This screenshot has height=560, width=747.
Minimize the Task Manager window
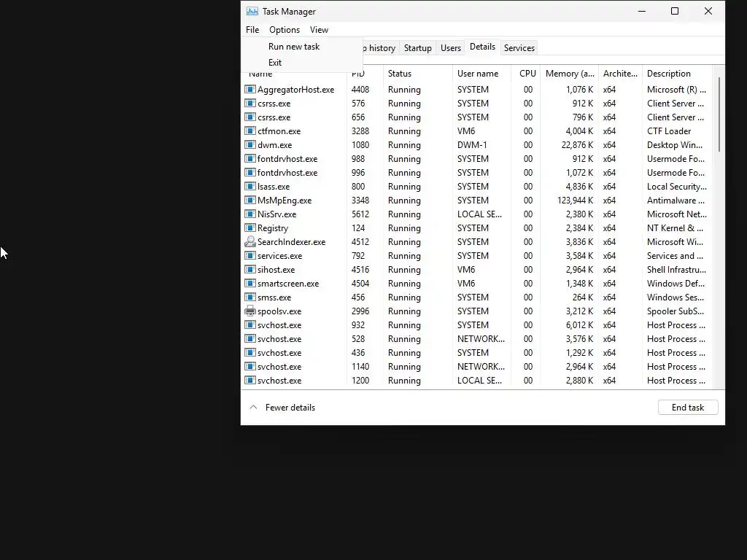[642, 11]
